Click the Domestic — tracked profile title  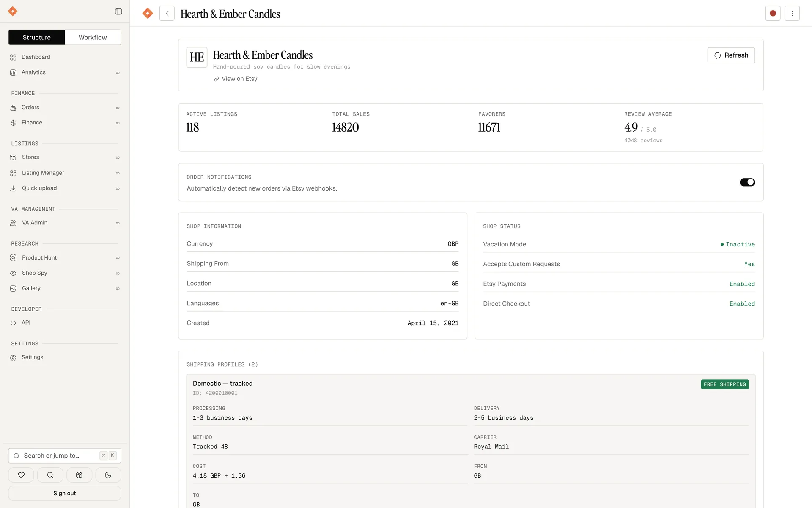click(x=223, y=384)
